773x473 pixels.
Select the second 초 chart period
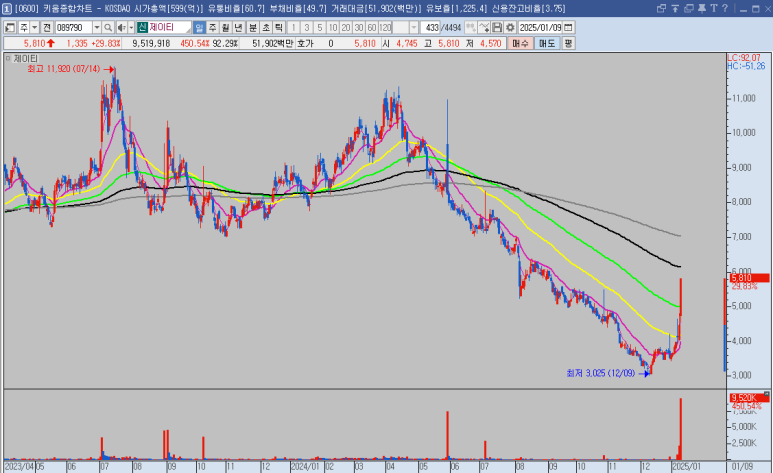(x=266, y=28)
